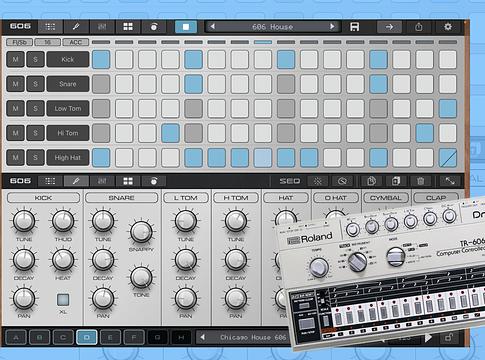
Task: Click the Snare SNAPPY knob
Action: [x=141, y=231]
